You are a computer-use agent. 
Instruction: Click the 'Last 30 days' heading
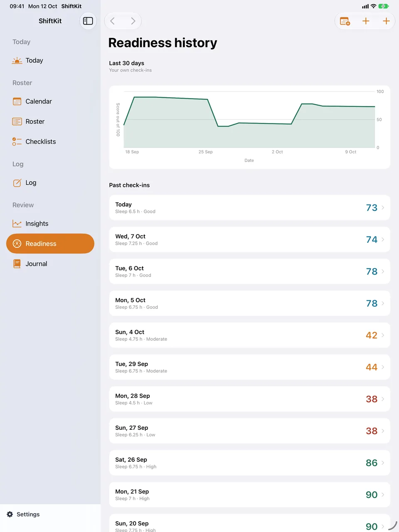pos(127,63)
